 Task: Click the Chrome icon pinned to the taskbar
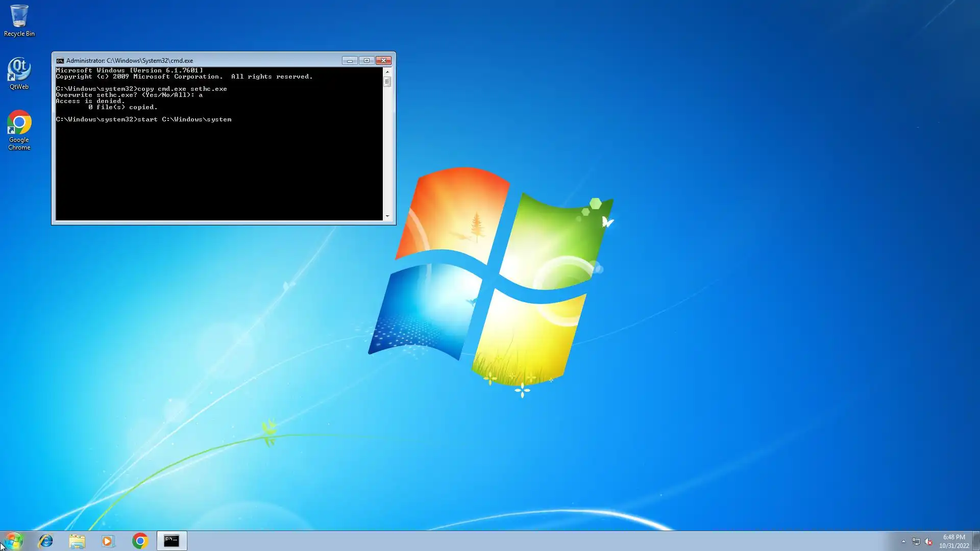tap(140, 541)
